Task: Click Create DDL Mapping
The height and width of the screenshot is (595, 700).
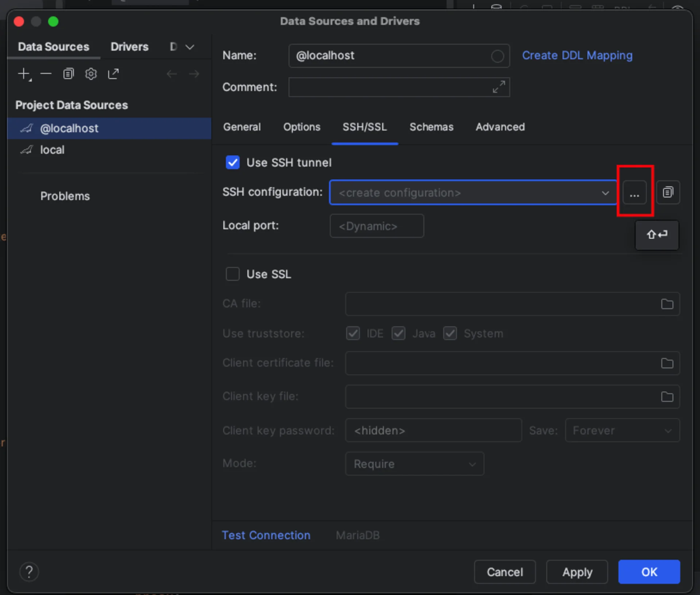Action: [577, 55]
